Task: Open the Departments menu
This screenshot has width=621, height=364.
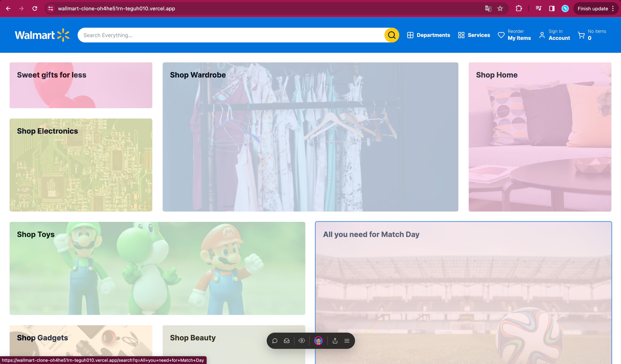Action: (x=429, y=35)
